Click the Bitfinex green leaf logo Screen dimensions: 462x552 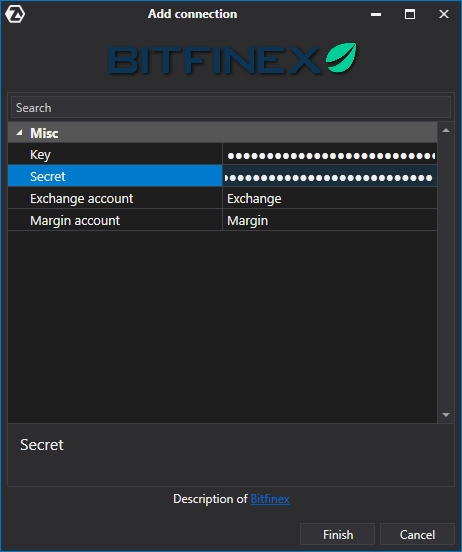[341, 57]
